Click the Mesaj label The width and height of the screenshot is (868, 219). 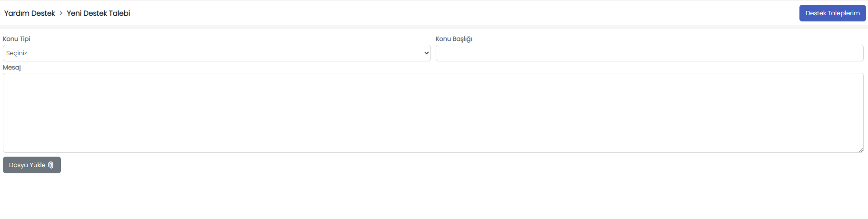(12, 68)
